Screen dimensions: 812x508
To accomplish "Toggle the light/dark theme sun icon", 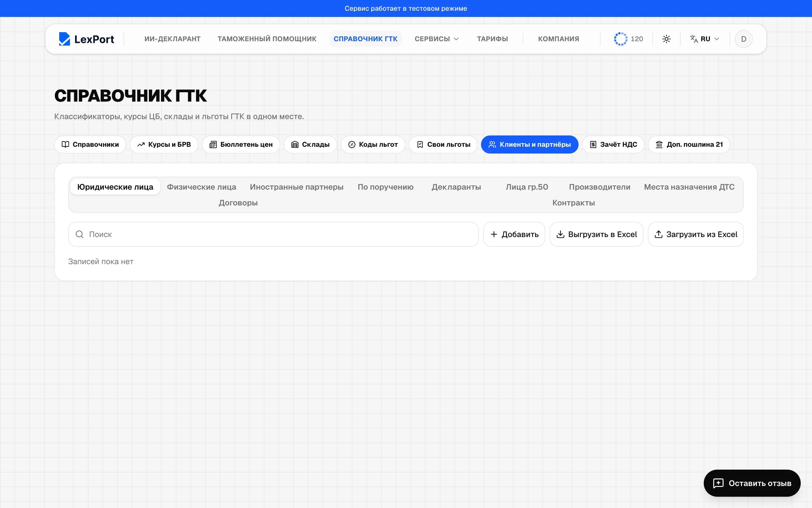I will pyautogui.click(x=667, y=39).
